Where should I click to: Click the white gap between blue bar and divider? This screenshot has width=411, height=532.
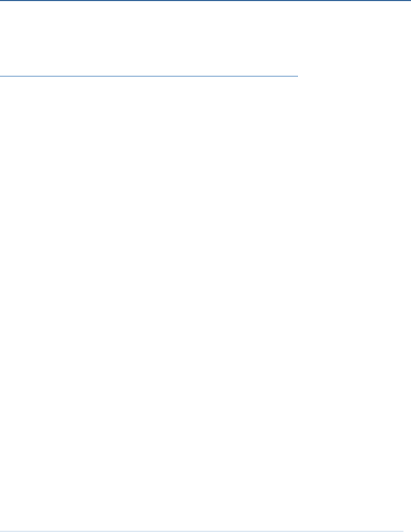[x=149, y=38]
